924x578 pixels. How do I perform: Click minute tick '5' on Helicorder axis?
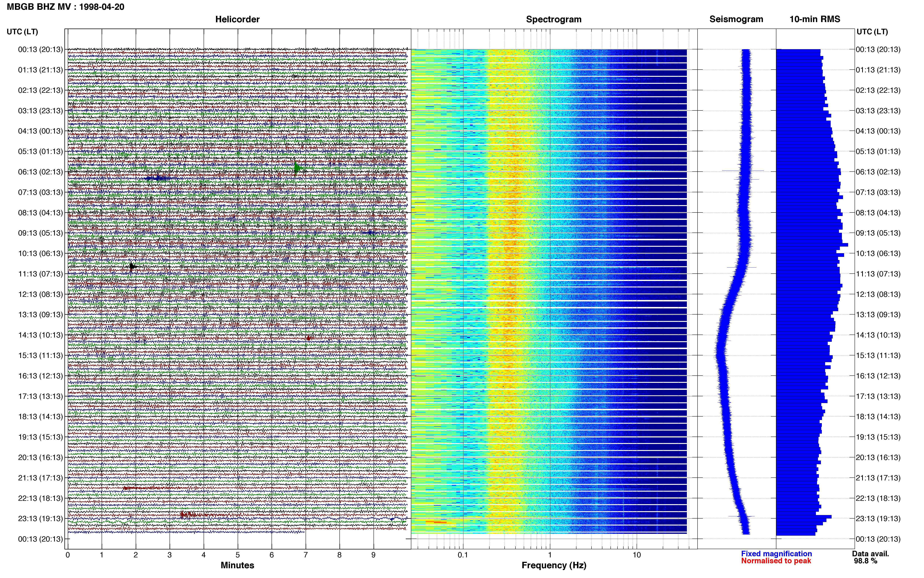[238, 555]
